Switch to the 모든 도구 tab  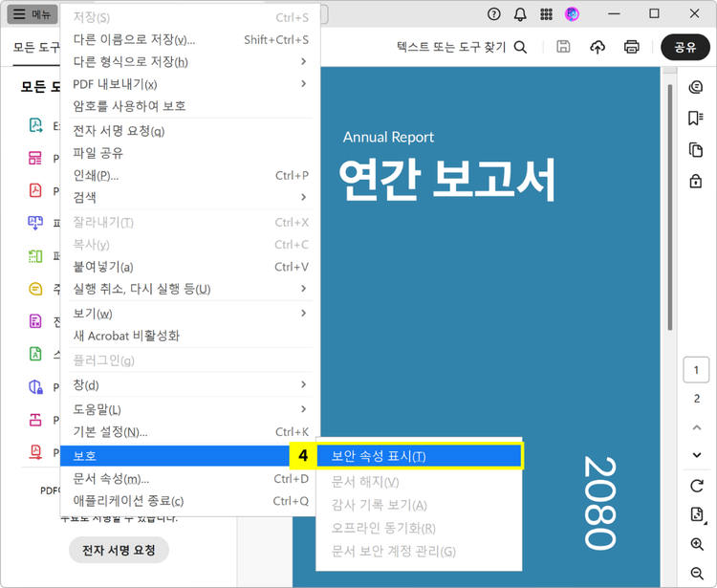coord(36,48)
